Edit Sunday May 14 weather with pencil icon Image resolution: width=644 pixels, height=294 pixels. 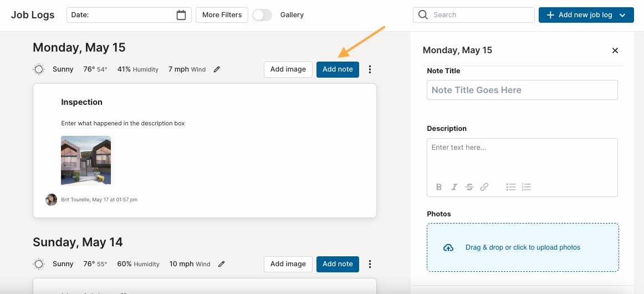coord(221,264)
